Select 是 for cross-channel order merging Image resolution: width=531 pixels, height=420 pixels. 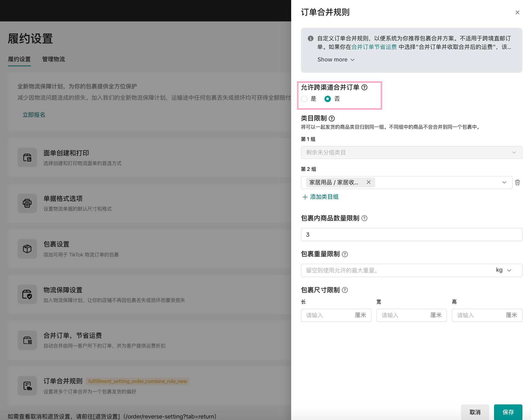(304, 99)
